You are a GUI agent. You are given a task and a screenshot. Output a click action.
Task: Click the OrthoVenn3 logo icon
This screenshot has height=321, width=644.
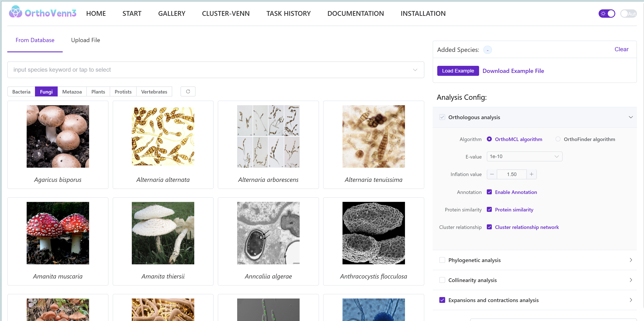(15, 12)
